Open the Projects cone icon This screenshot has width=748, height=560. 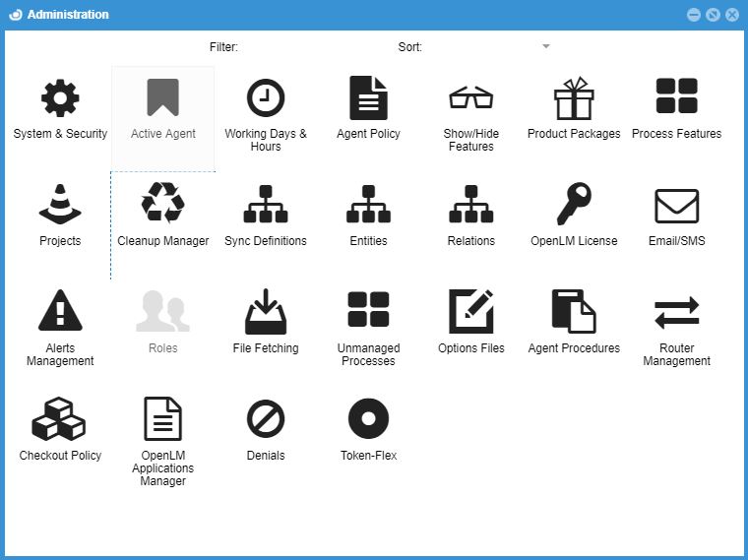coord(60,206)
